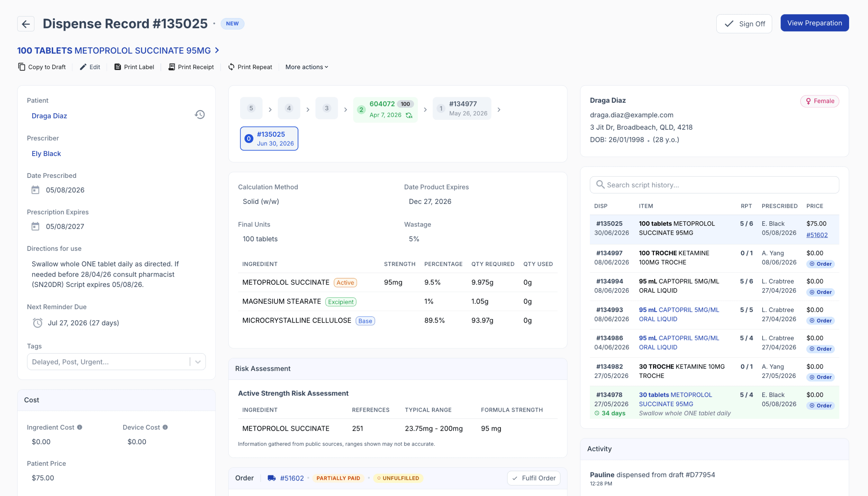Open the More actions dropdown
The height and width of the screenshot is (496, 868).
[x=307, y=67]
